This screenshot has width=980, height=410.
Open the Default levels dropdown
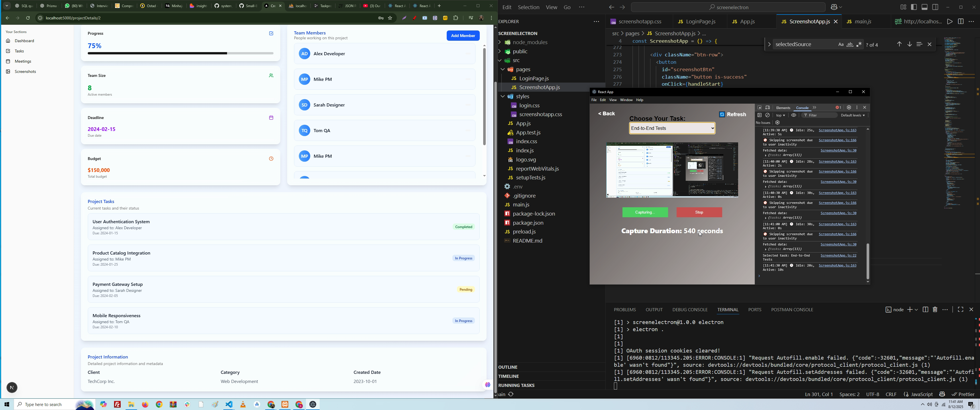tap(853, 115)
